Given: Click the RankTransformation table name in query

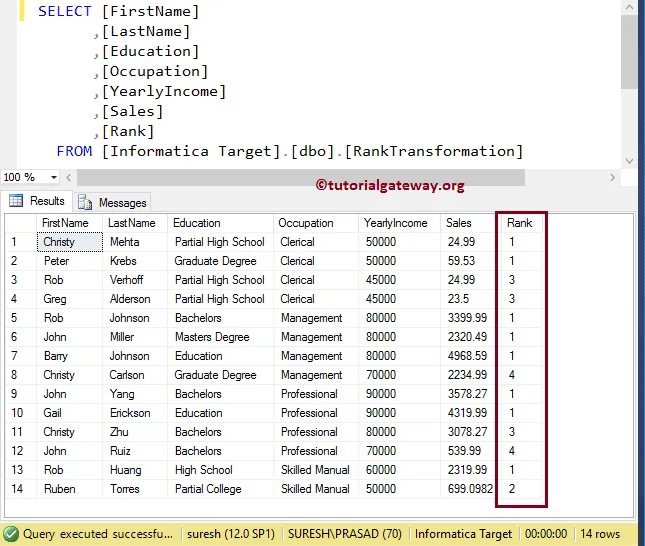Looking at the screenshot, I should coord(434,151).
